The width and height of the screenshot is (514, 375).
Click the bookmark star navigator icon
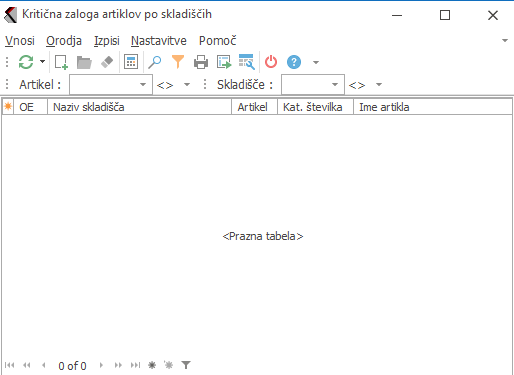tap(152, 365)
